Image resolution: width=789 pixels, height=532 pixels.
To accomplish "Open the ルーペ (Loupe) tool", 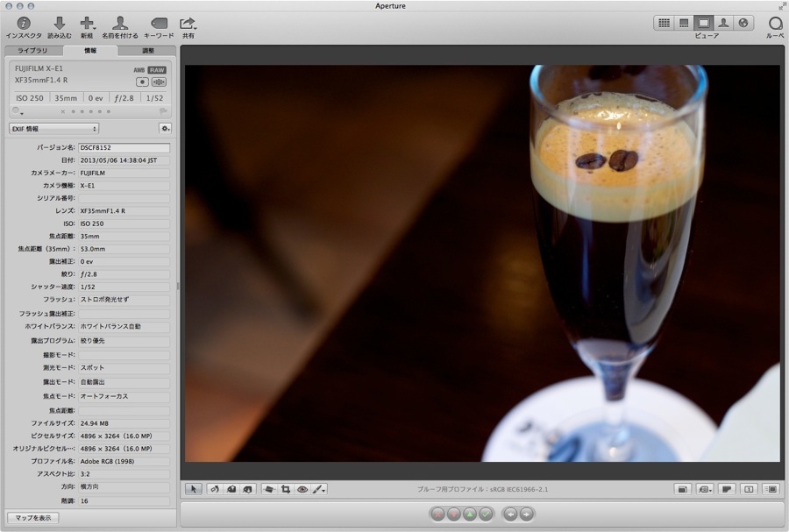I will pyautogui.click(x=775, y=24).
